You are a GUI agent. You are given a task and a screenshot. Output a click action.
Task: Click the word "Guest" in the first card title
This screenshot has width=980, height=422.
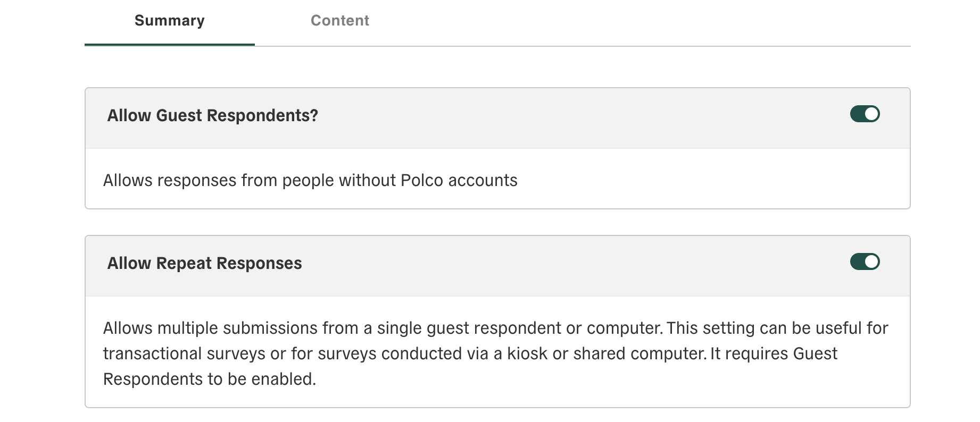click(x=178, y=115)
